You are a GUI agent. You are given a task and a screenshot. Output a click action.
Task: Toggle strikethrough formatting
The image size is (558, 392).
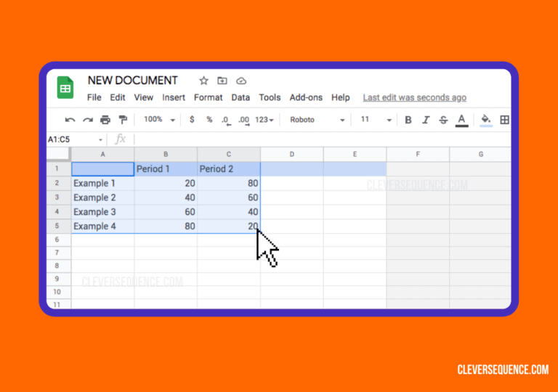coord(443,120)
